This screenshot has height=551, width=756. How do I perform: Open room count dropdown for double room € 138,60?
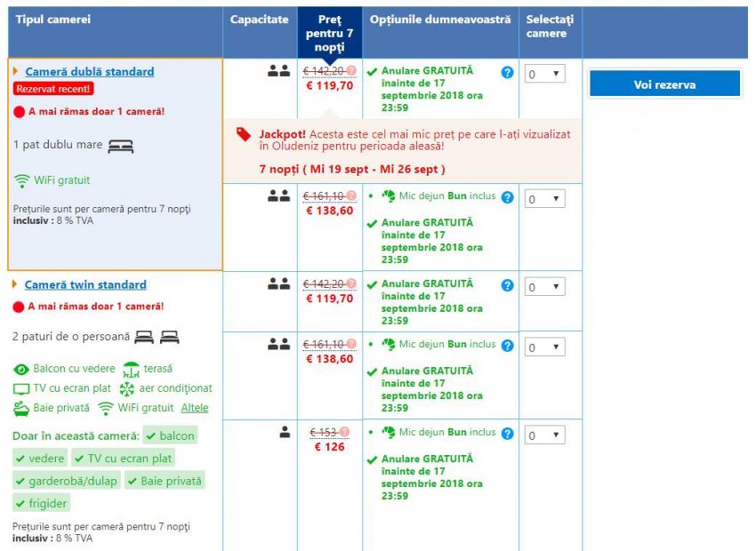[544, 198]
